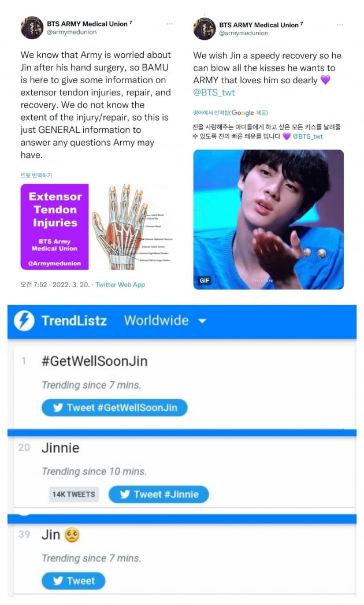364x605 pixels.
Task: Open the right tweet's three-dot menu
Action: click(x=340, y=25)
